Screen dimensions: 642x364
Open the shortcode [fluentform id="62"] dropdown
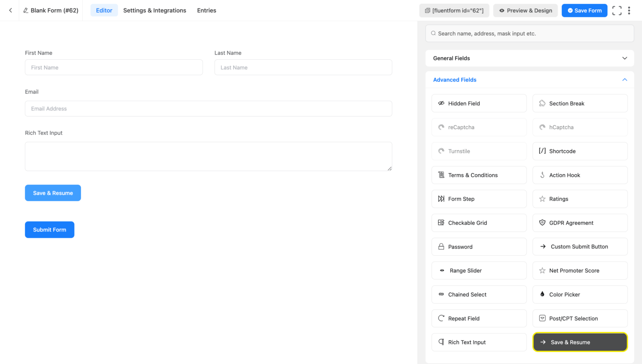click(454, 10)
